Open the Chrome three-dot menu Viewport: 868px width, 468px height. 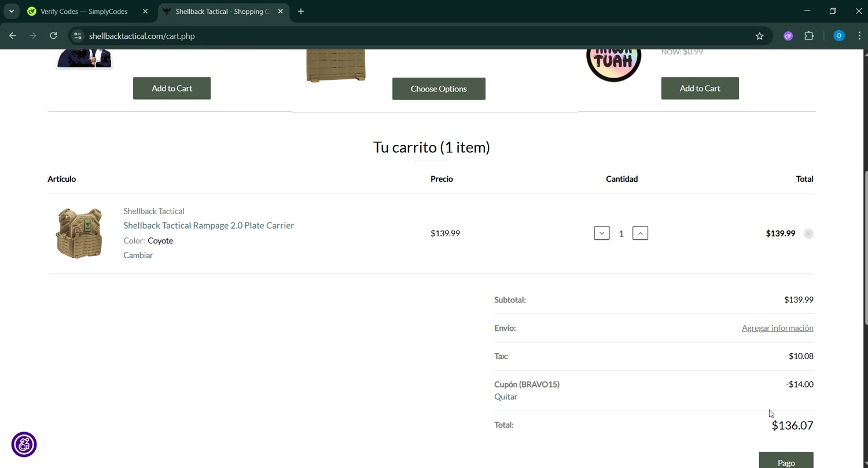point(859,36)
